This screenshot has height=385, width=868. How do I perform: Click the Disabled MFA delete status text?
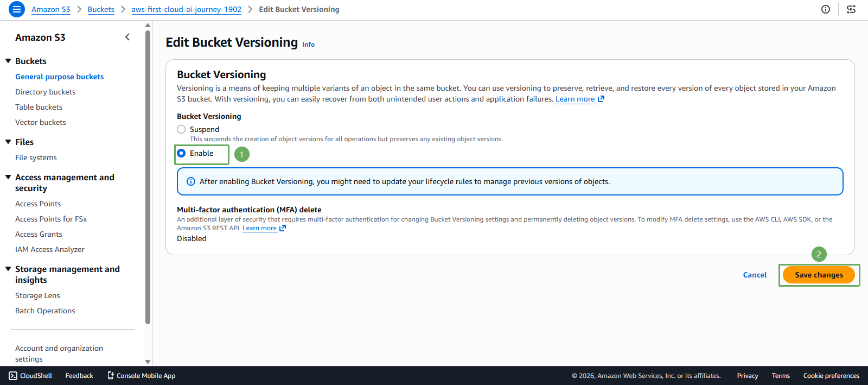point(192,238)
